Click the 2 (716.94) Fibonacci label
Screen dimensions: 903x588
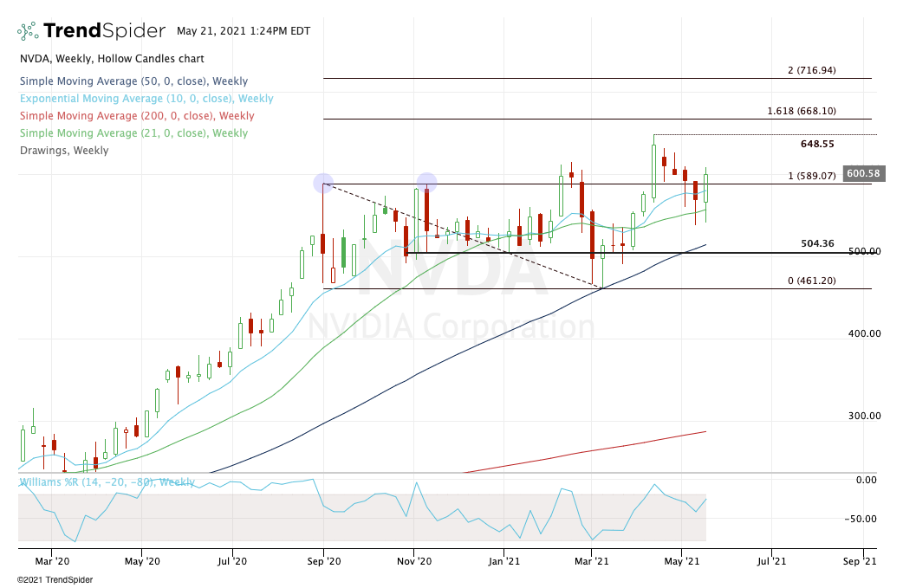(x=812, y=70)
